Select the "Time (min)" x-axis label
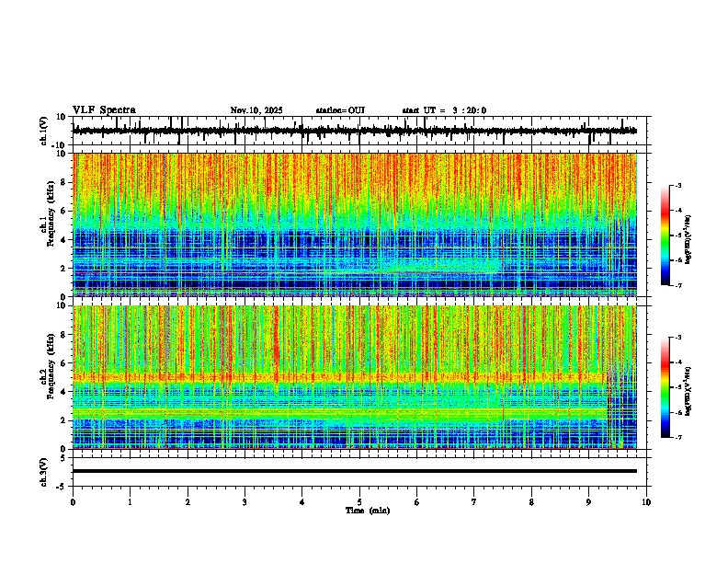The image size is (728, 563). coord(368,511)
